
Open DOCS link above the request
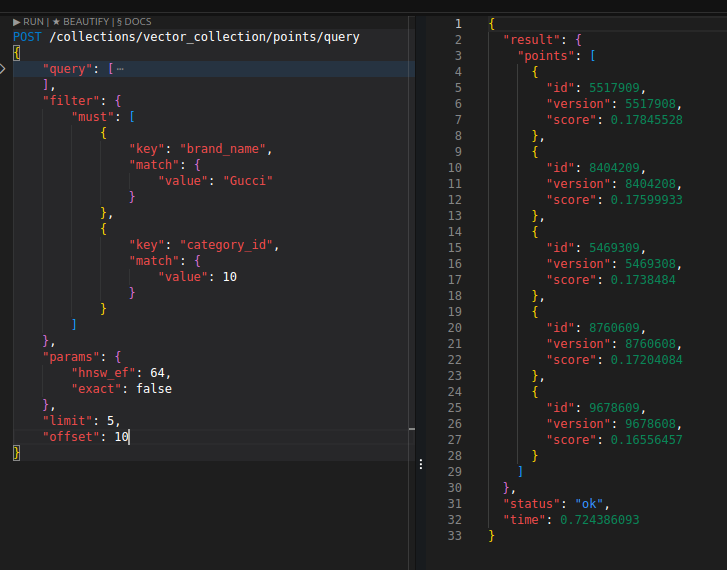tap(135, 21)
